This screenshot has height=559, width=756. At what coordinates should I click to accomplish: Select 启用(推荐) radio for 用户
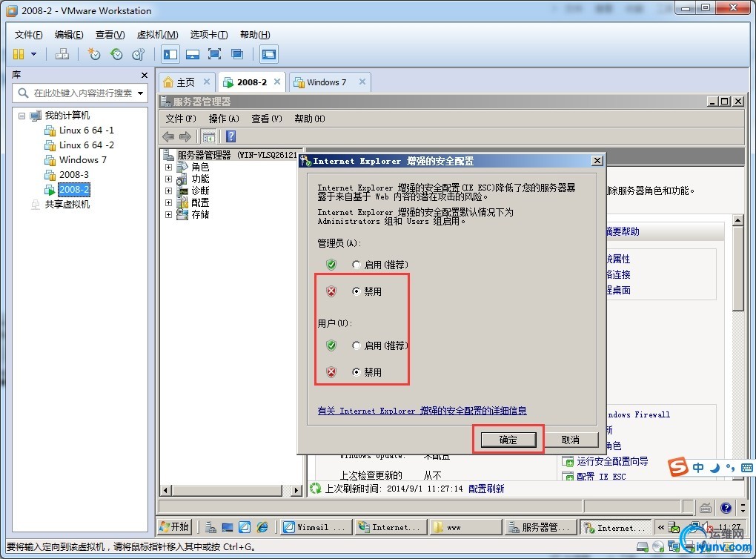tap(357, 345)
